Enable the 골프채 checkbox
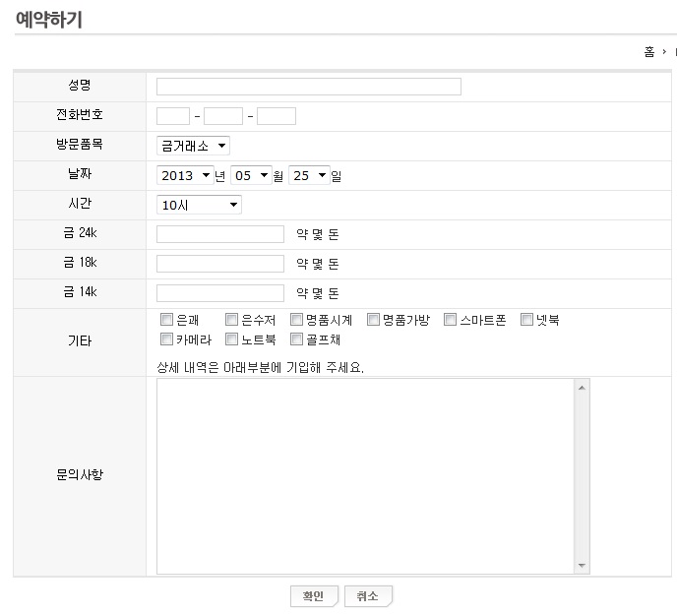 pos(296,339)
